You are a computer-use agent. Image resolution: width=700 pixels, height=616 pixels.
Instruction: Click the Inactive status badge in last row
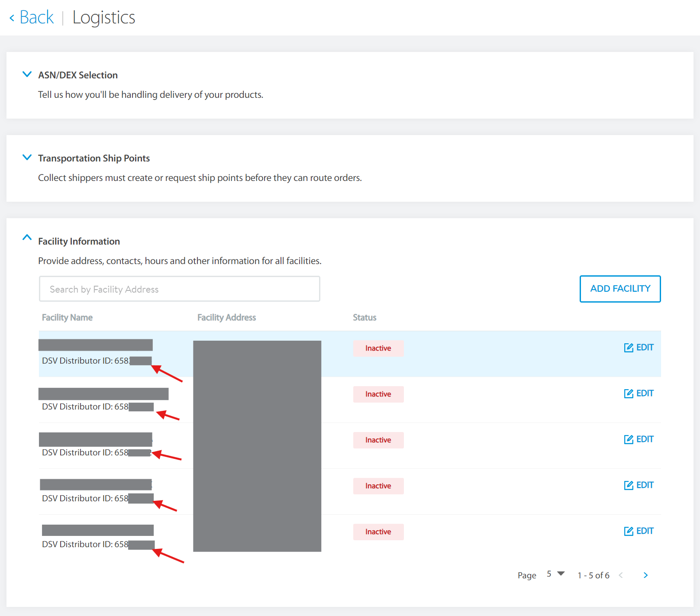tap(378, 532)
